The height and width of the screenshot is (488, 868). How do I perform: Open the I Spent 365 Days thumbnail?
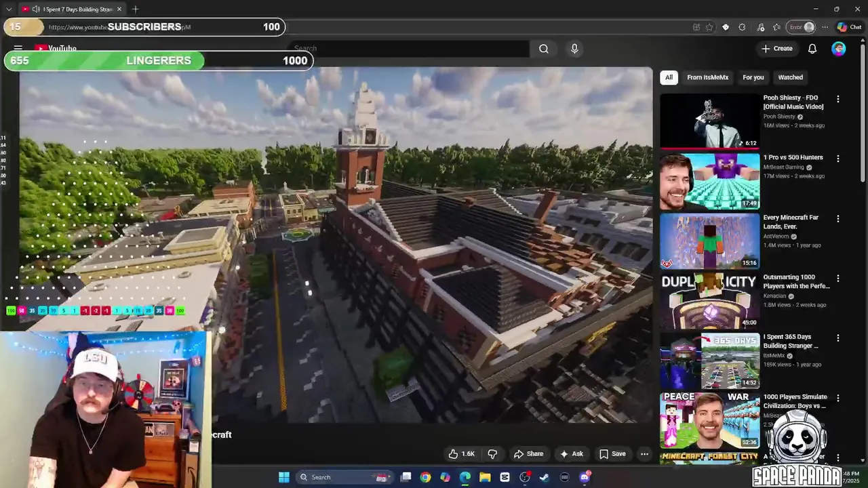point(710,361)
